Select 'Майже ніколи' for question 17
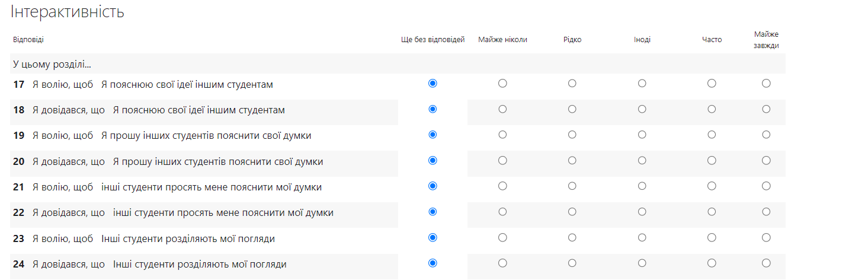The image size is (868, 280). point(502,84)
